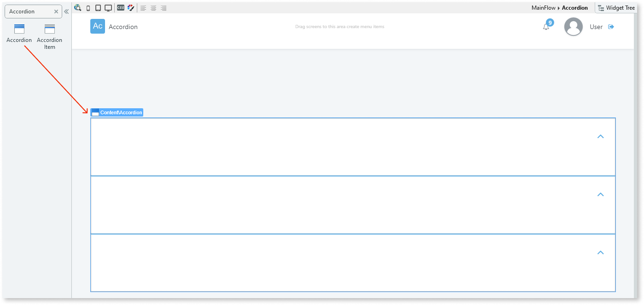Align content to the right

[x=164, y=8]
